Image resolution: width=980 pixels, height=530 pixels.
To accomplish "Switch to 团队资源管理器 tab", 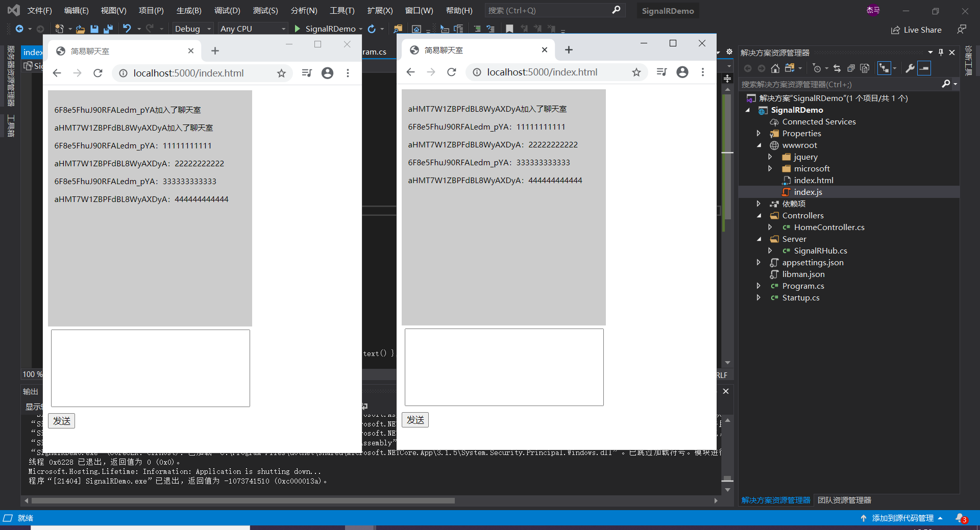I will click(844, 500).
